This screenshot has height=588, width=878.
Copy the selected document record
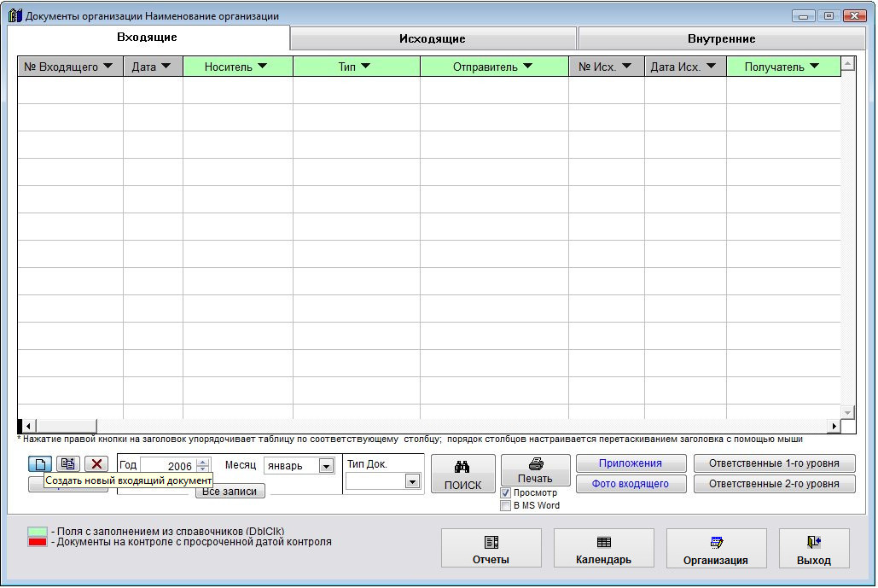tap(68, 463)
